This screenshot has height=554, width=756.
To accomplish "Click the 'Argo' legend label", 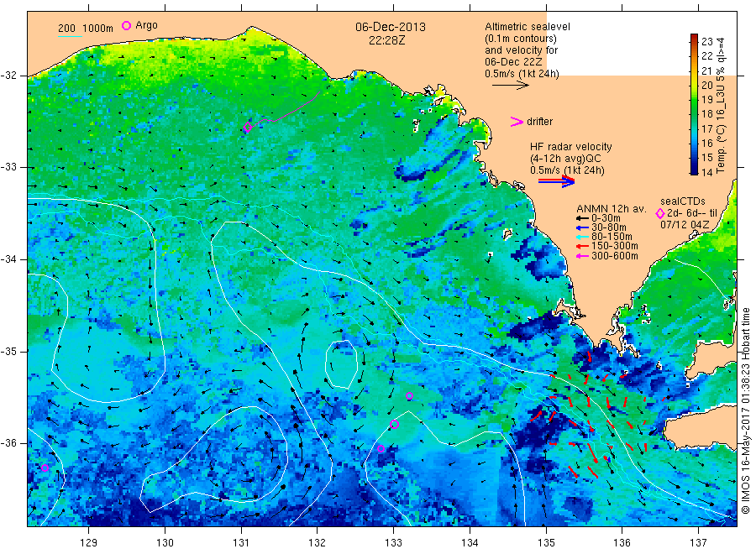I will click(146, 25).
